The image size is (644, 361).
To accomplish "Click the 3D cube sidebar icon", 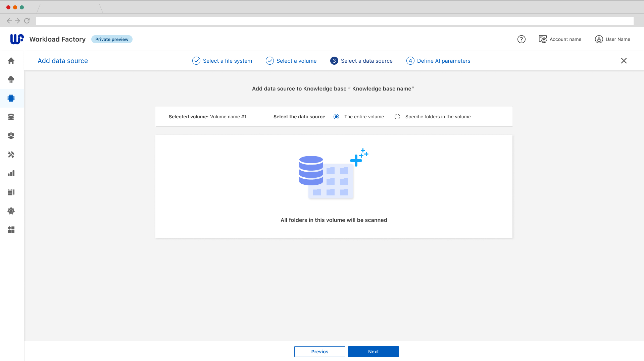I will (x=11, y=136).
